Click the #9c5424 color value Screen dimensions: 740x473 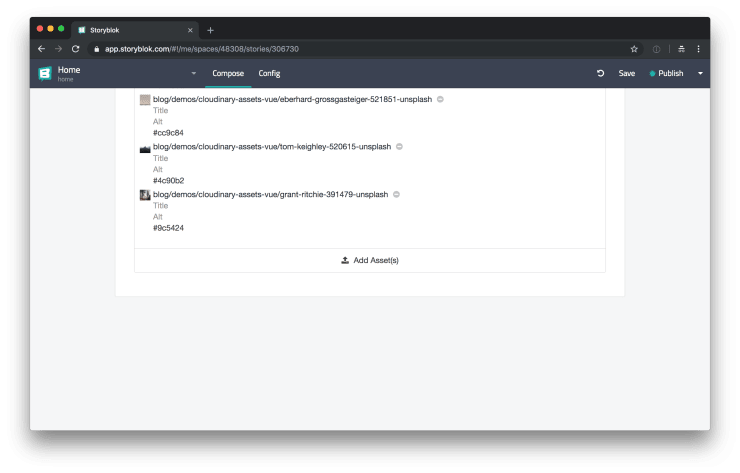coord(168,228)
